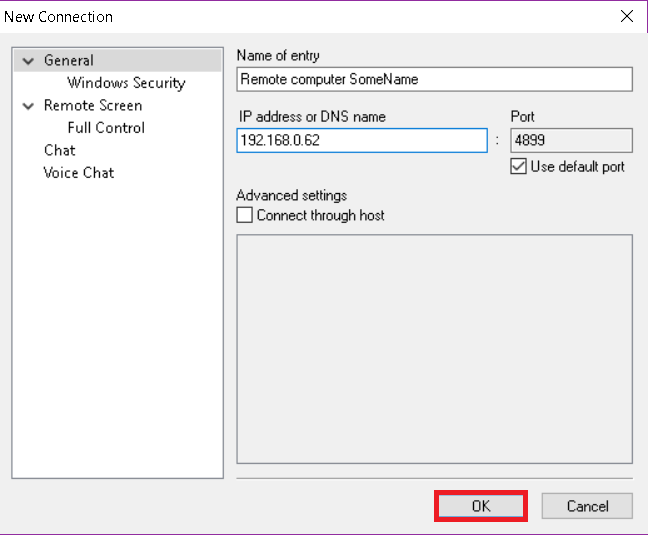Close the New Connection window with X
This screenshot has width=648, height=535.
[x=627, y=17]
